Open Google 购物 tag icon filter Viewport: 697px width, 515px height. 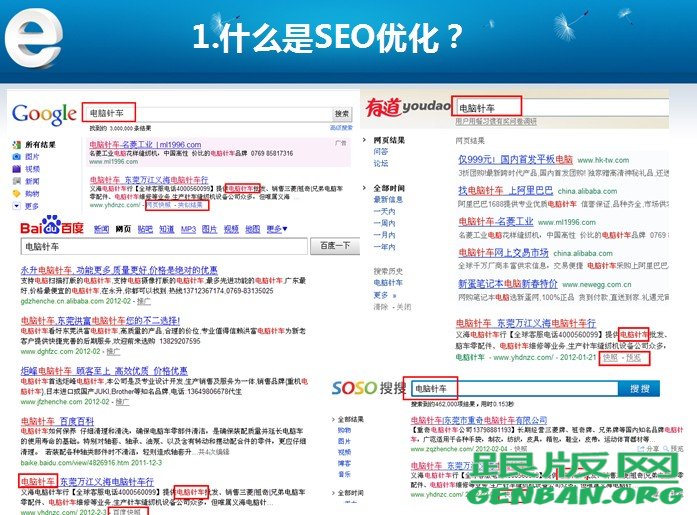tap(17, 193)
